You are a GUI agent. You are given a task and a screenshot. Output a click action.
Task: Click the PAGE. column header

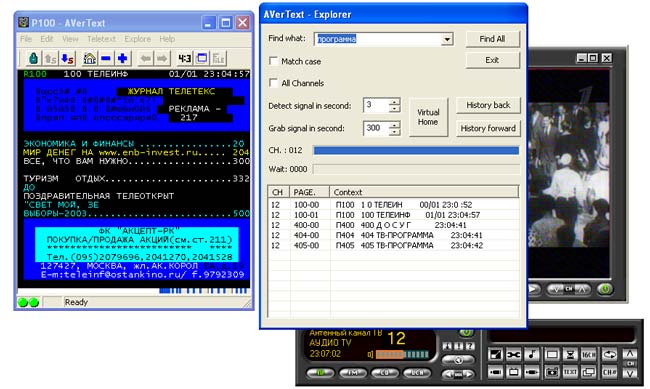310,192
